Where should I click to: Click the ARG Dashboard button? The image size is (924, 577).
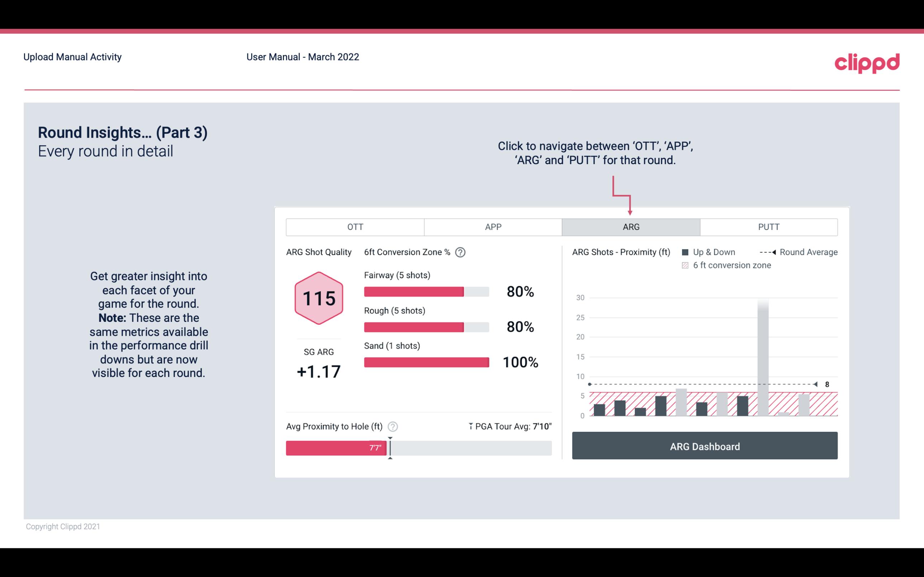pyautogui.click(x=704, y=446)
